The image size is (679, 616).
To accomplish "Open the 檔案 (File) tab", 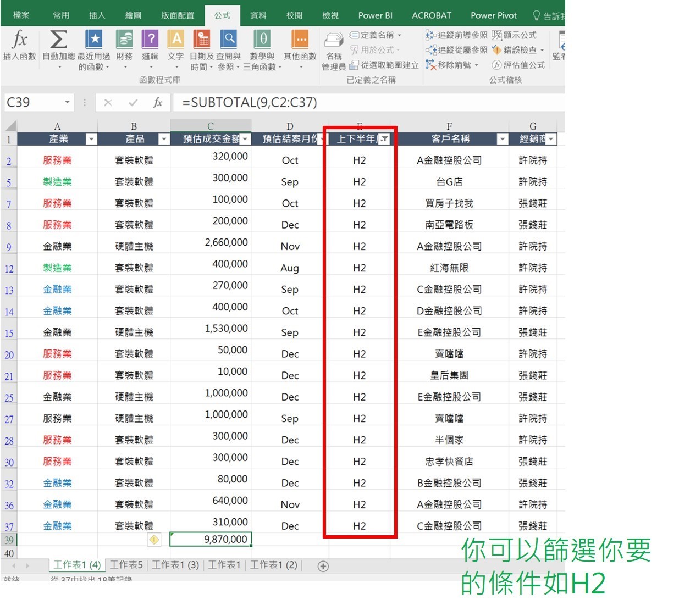I will point(21,15).
